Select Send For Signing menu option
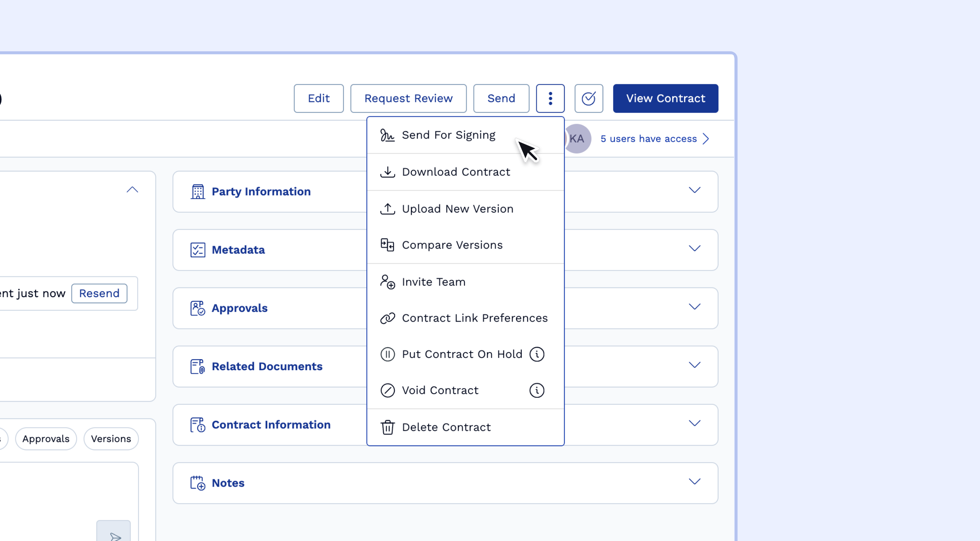Viewport: 980px width, 541px height. coord(448,135)
